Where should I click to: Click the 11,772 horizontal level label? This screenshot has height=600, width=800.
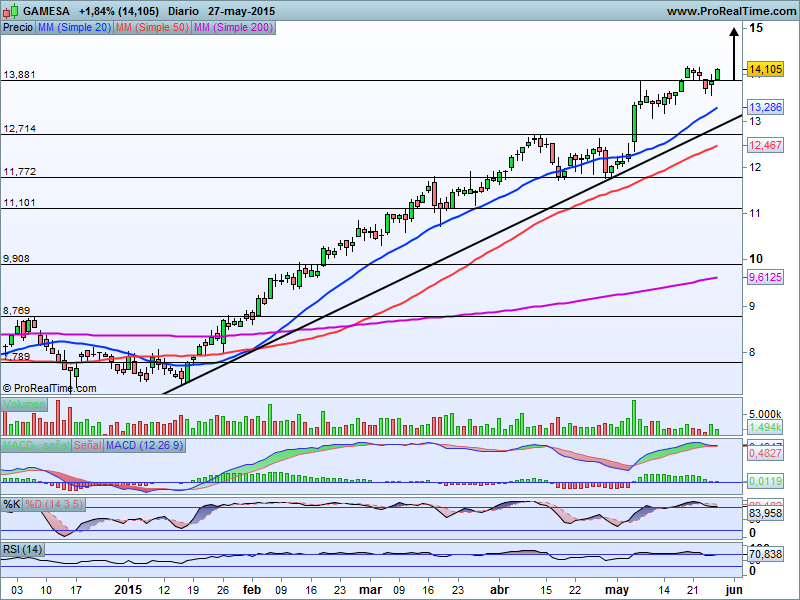[19, 172]
